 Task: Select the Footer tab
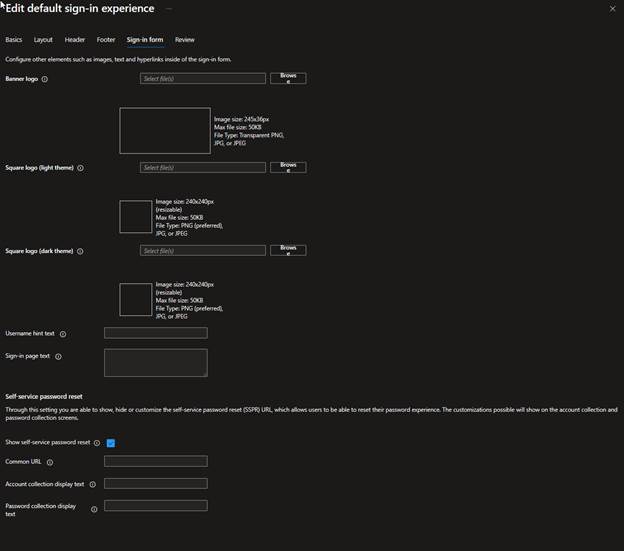[x=106, y=40]
